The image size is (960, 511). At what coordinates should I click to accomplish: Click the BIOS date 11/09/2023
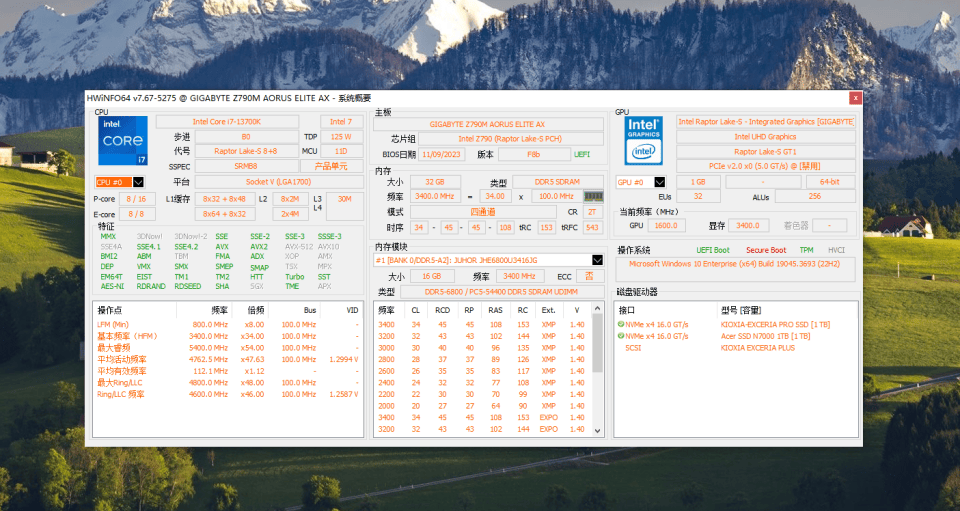point(441,154)
